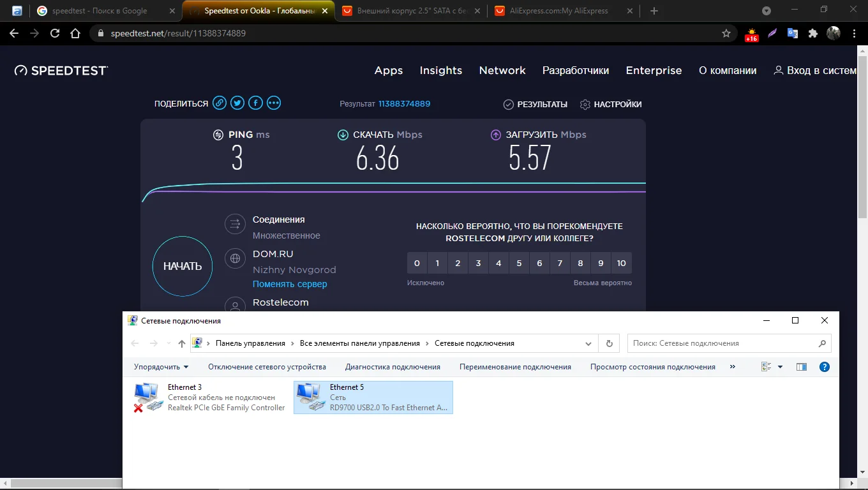The image size is (868, 490).
Task: Select rating 0 in the survey
Action: pos(417,263)
